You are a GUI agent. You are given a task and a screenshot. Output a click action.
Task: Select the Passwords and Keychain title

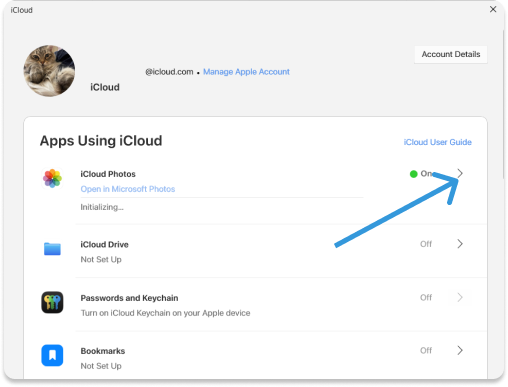click(129, 298)
